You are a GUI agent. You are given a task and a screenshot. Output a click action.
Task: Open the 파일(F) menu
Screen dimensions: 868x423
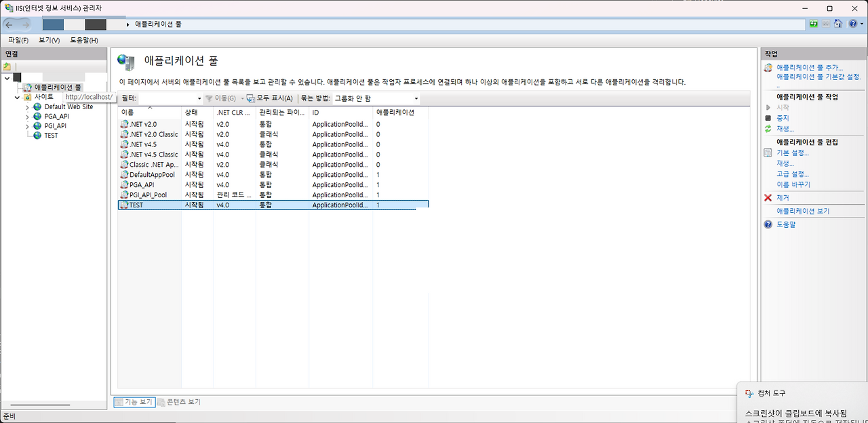tap(17, 39)
